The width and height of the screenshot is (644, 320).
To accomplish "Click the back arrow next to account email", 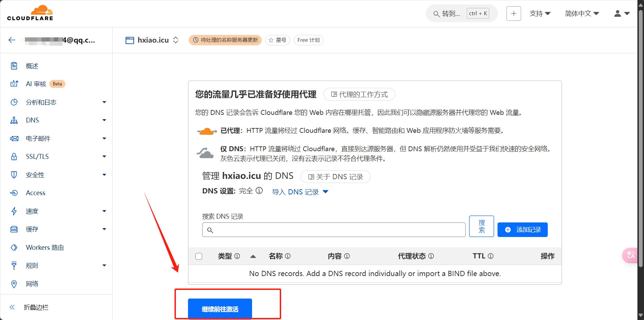I will [12, 40].
